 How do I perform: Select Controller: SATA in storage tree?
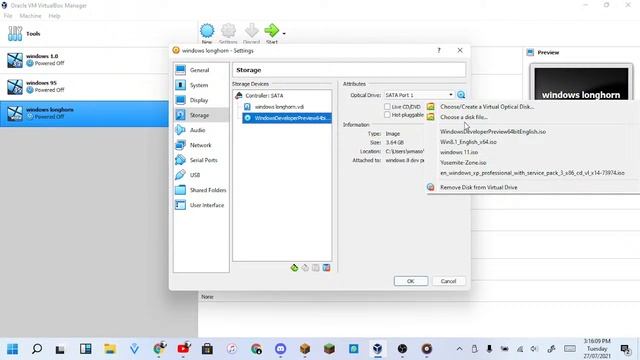coord(264,96)
